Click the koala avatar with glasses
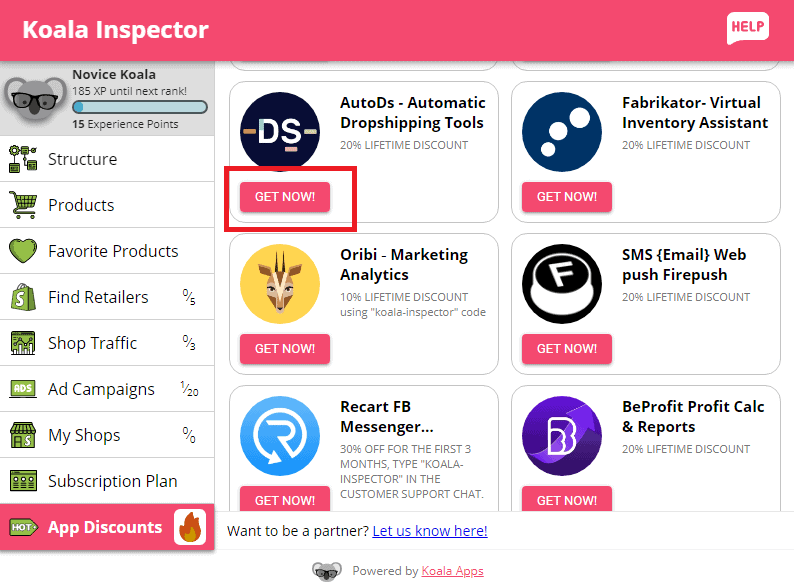The image size is (794, 587). point(35,101)
